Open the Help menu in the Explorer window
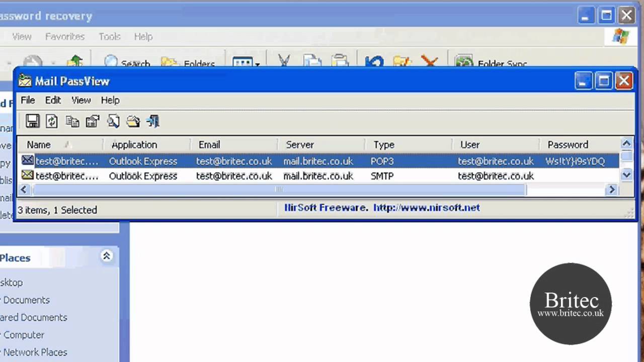The width and height of the screenshot is (644, 362). [x=143, y=36]
